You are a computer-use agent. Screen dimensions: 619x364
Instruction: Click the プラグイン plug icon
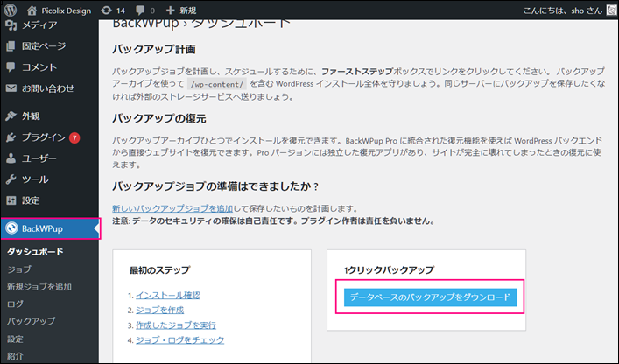(11, 137)
